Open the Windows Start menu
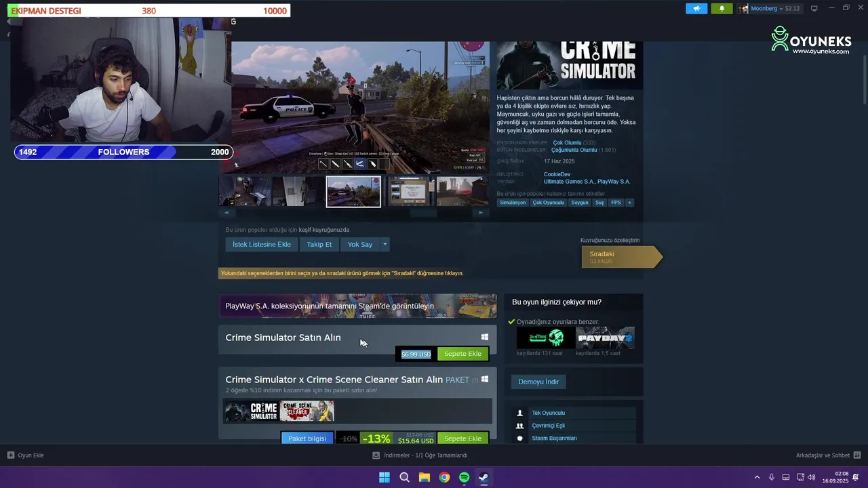 [x=384, y=477]
